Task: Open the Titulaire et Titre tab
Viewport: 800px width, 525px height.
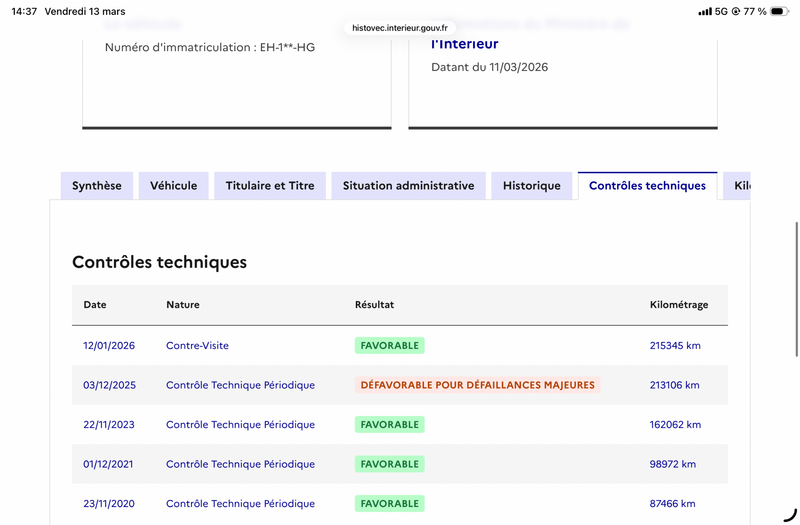Action: pos(270,186)
